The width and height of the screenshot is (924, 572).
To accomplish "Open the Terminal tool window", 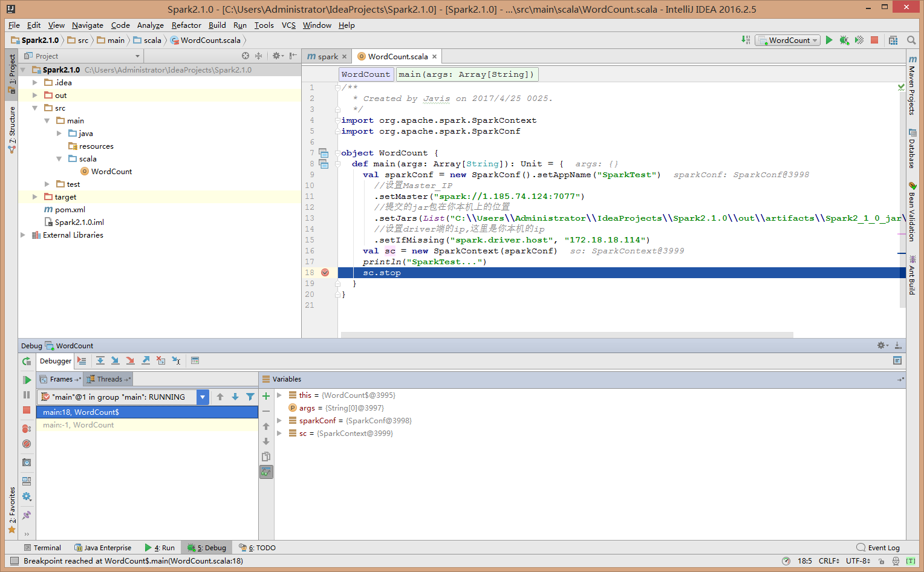I will point(42,548).
